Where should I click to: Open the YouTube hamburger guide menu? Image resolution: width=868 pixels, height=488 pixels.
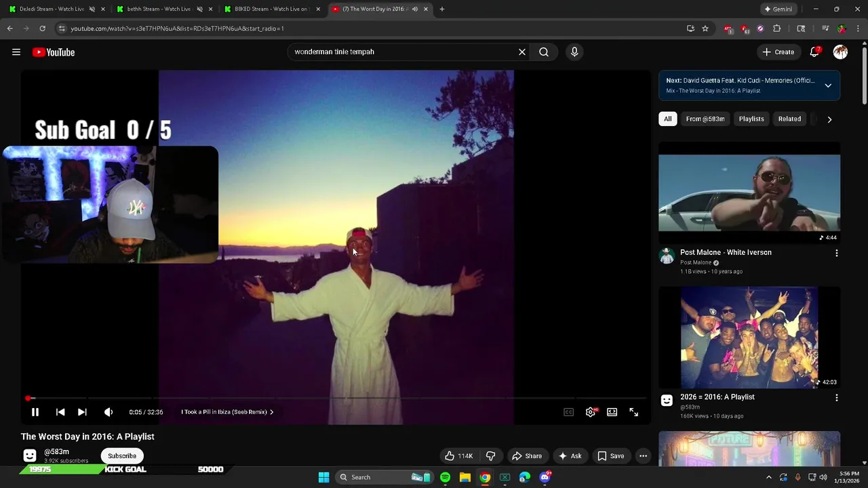click(x=16, y=52)
